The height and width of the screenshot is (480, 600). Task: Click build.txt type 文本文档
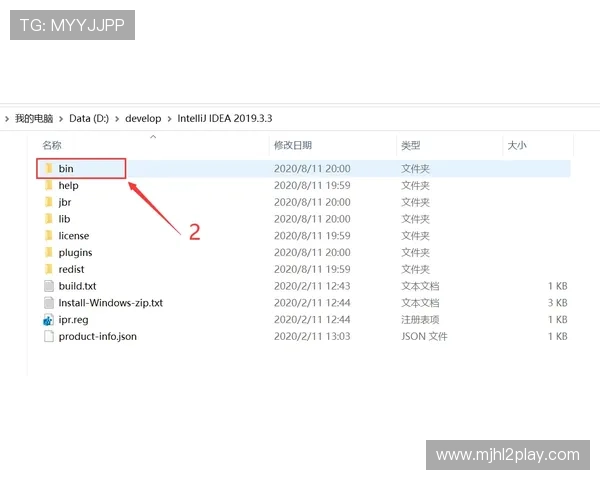click(x=420, y=286)
